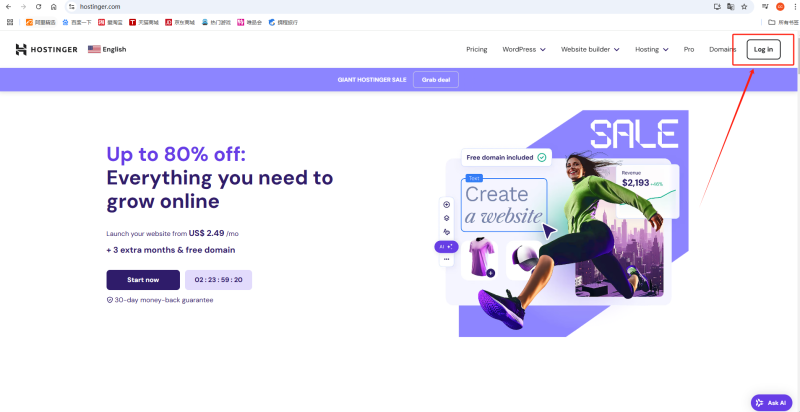
Task: Open the Ask AI chat bubble
Action: (771, 402)
